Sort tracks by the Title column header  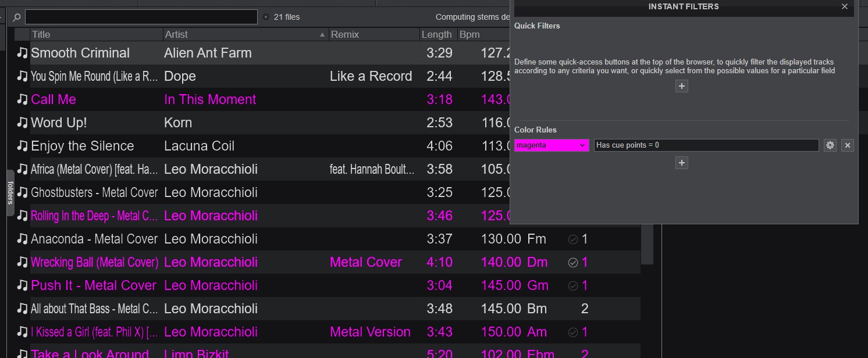pyautogui.click(x=97, y=34)
